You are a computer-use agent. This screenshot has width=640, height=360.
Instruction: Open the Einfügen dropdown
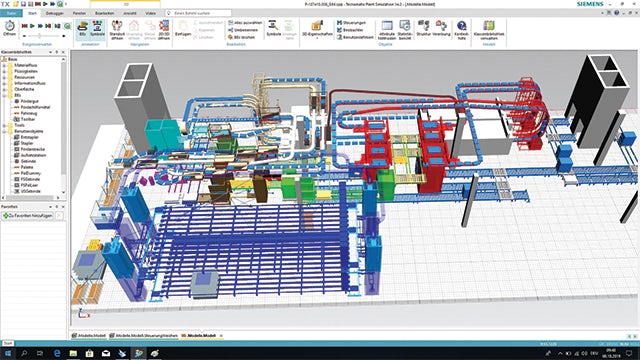183,30
